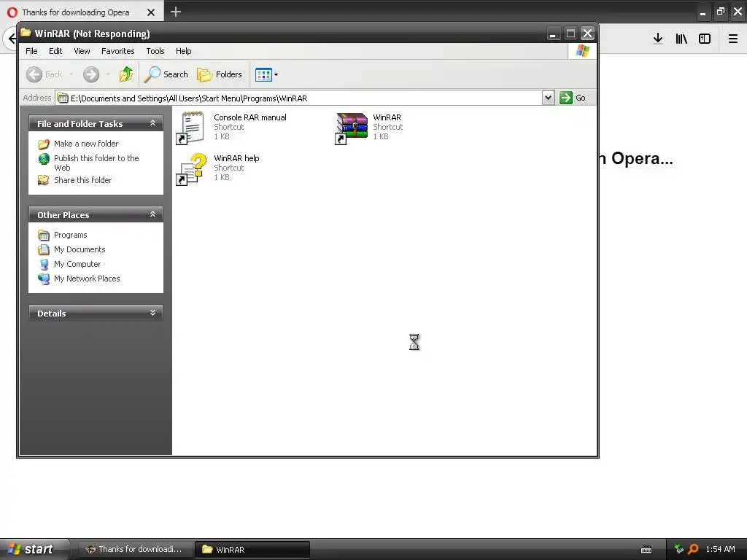The image size is (747, 560).
Task: Expand the Details panel
Action: 152,313
